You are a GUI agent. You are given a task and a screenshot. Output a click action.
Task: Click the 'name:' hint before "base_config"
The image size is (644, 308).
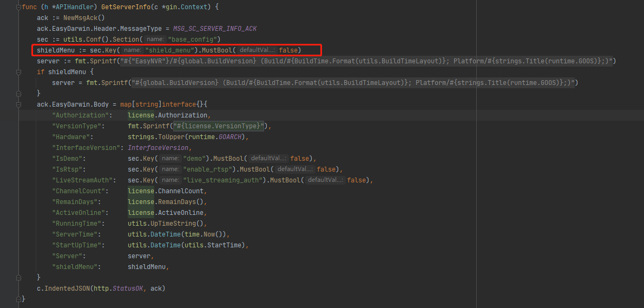pos(155,40)
